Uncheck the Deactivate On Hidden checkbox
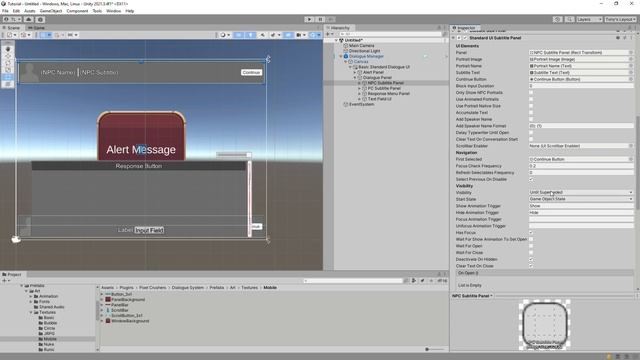This screenshot has width=640, height=360. coord(531,259)
